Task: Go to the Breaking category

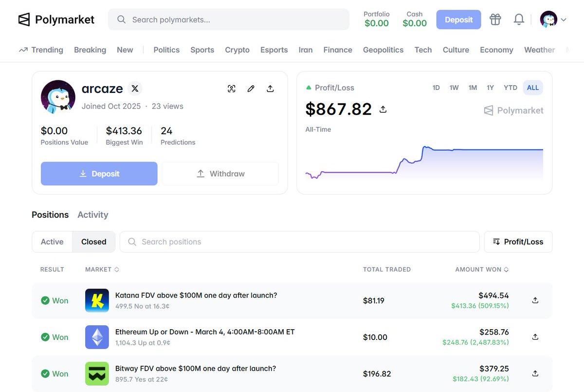Action: [90, 50]
